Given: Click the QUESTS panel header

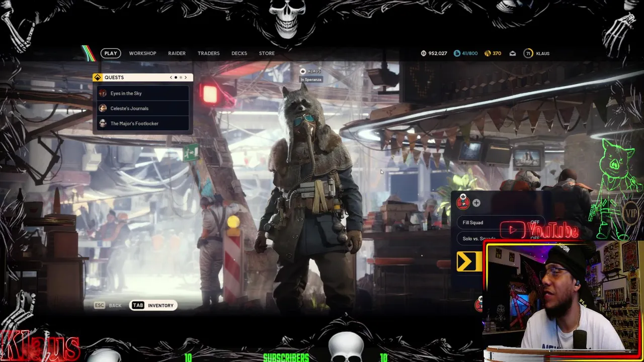Looking at the screenshot, I should 142,77.
